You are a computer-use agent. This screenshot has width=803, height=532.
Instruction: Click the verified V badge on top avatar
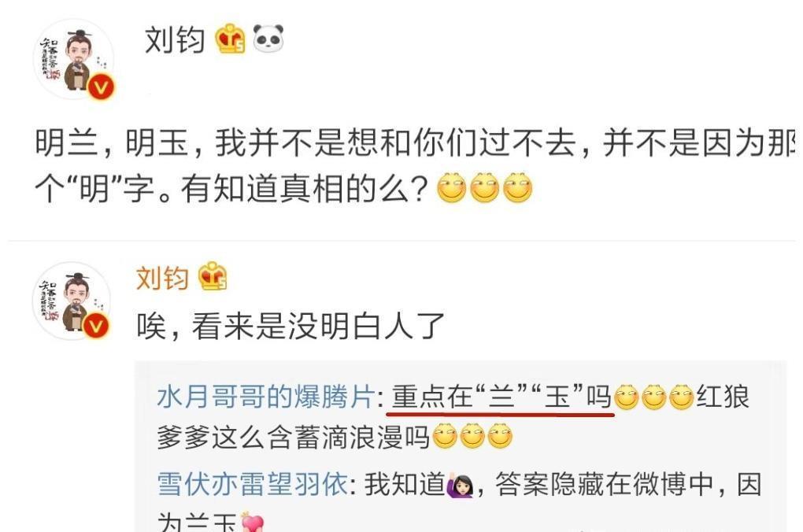[x=101, y=87]
